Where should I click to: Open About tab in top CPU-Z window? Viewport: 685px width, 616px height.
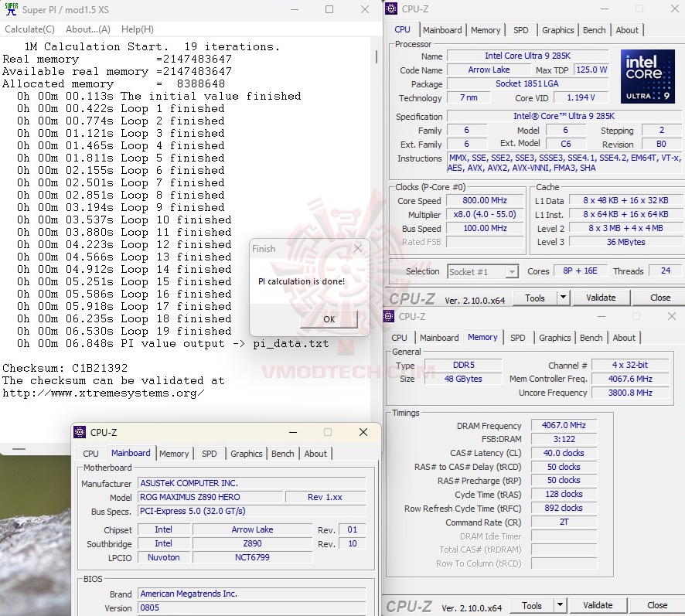(627, 30)
